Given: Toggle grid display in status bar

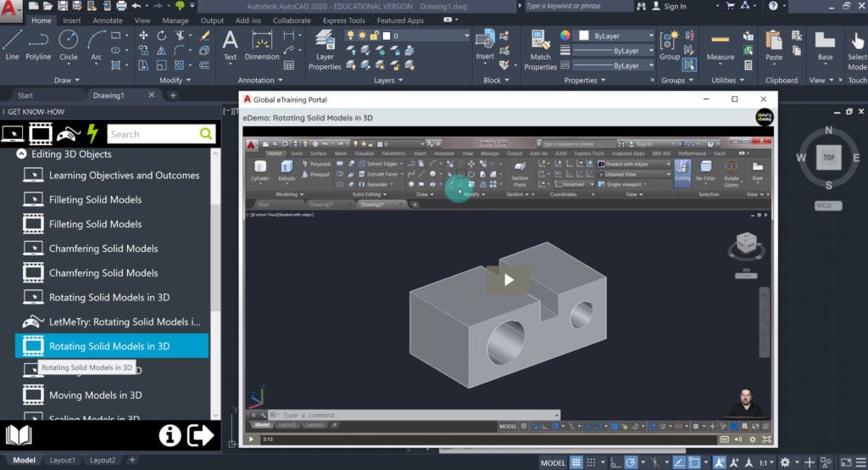Looking at the screenshot, I should pyautogui.click(x=576, y=462).
